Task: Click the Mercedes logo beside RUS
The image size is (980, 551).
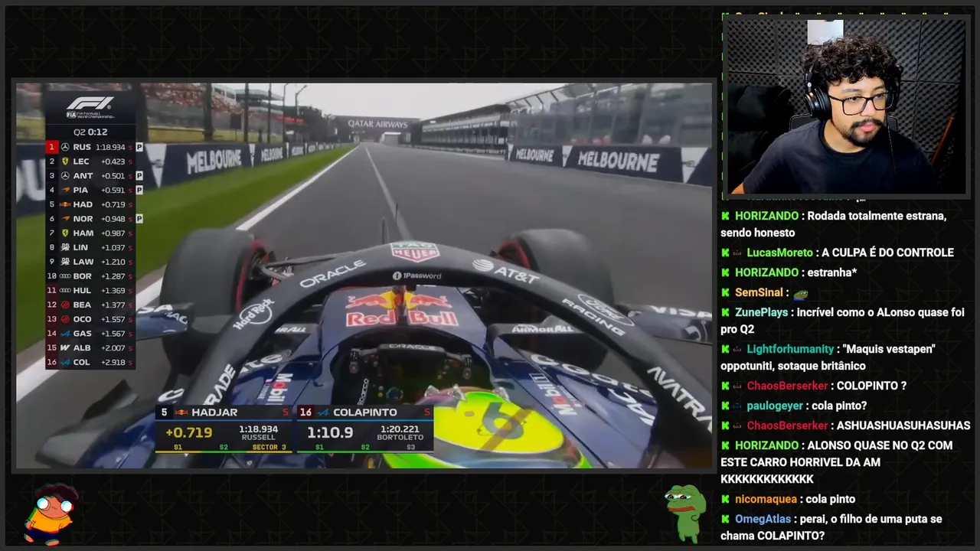Action: pos(65,147)
